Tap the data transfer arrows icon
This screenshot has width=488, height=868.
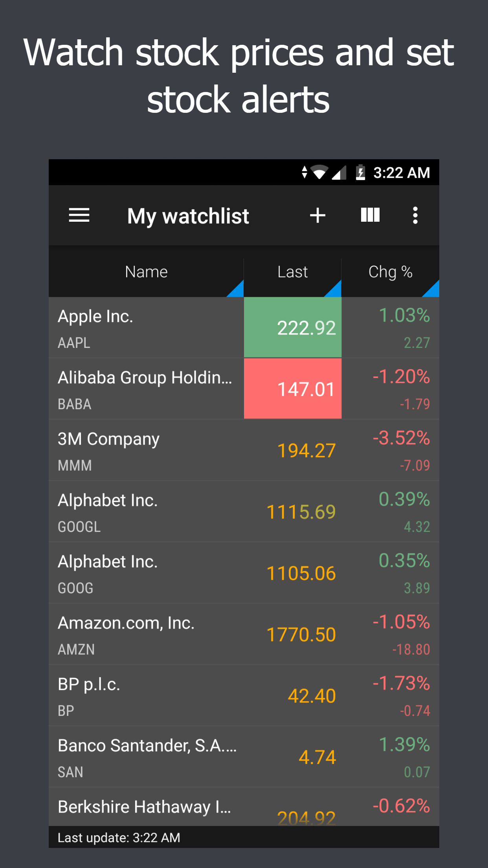(305, 172)
